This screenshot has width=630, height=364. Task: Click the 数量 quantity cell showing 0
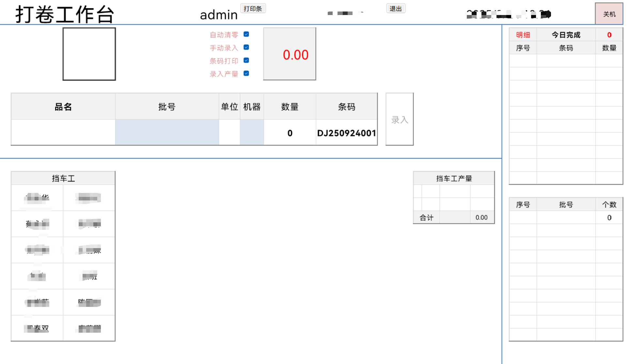tap(289, 132)
